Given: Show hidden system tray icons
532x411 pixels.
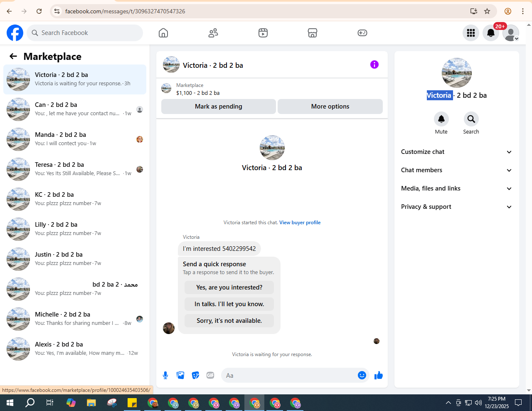Looking at the screenshot, I should coord(448,403).
